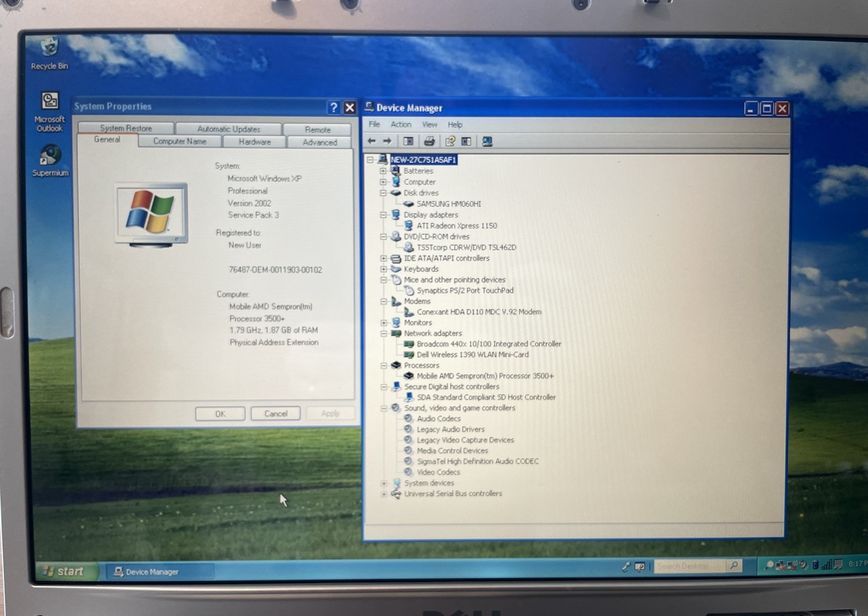The width and height of the screenshot is (868, 616).
Task: Select Synaptics PS/2 Port TouchPad
Action: (465, 291)
